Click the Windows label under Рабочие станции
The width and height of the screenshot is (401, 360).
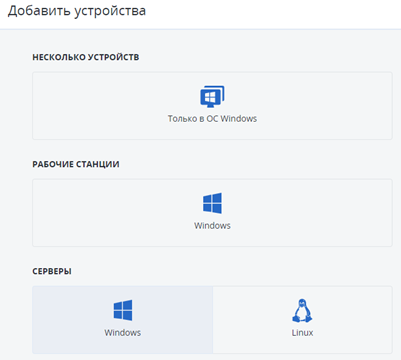pos(212,226)
